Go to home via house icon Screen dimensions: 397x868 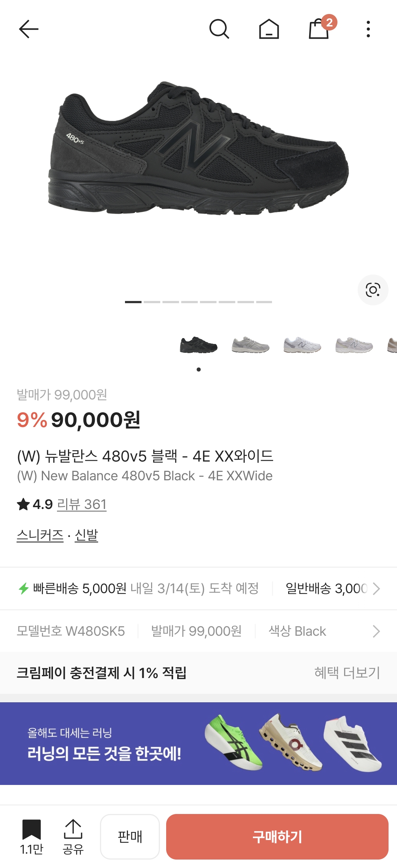pyautogui.click(x=269, y=29)
